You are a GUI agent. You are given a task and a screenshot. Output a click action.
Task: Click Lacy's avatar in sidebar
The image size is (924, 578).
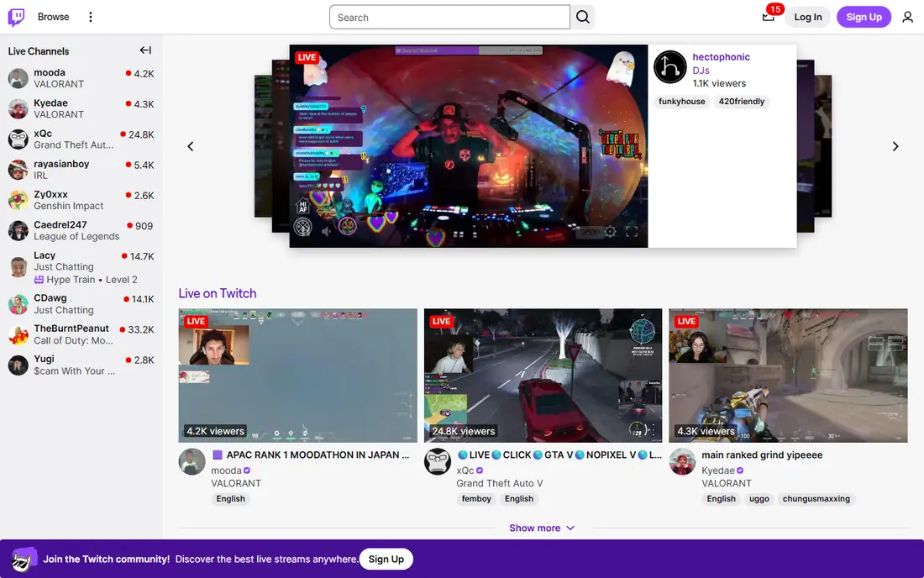pos(18,267)
